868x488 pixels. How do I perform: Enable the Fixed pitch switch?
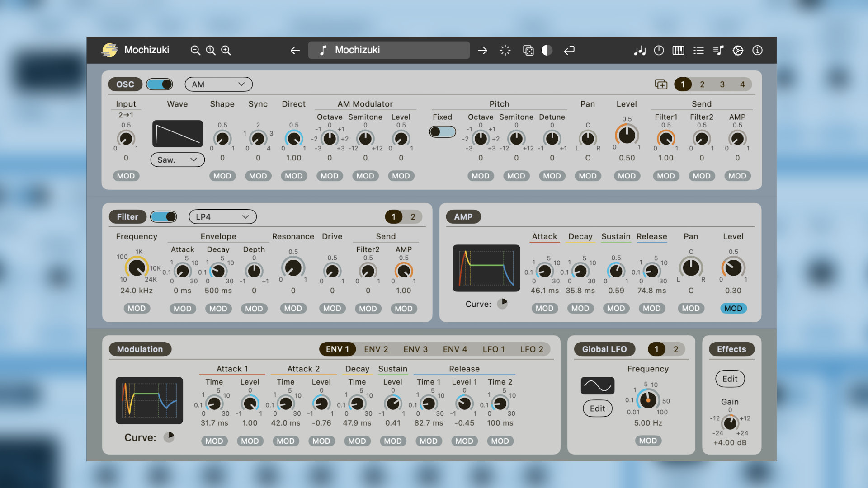coord(442,131)
